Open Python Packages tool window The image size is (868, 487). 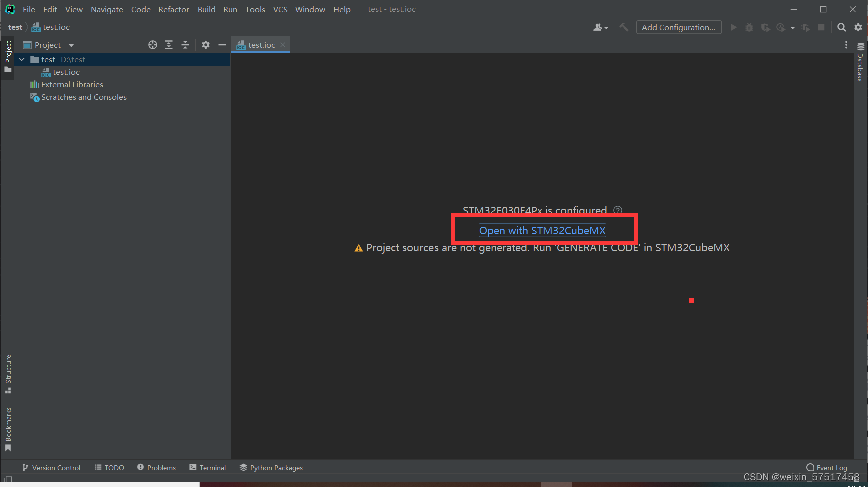(271, 467)
